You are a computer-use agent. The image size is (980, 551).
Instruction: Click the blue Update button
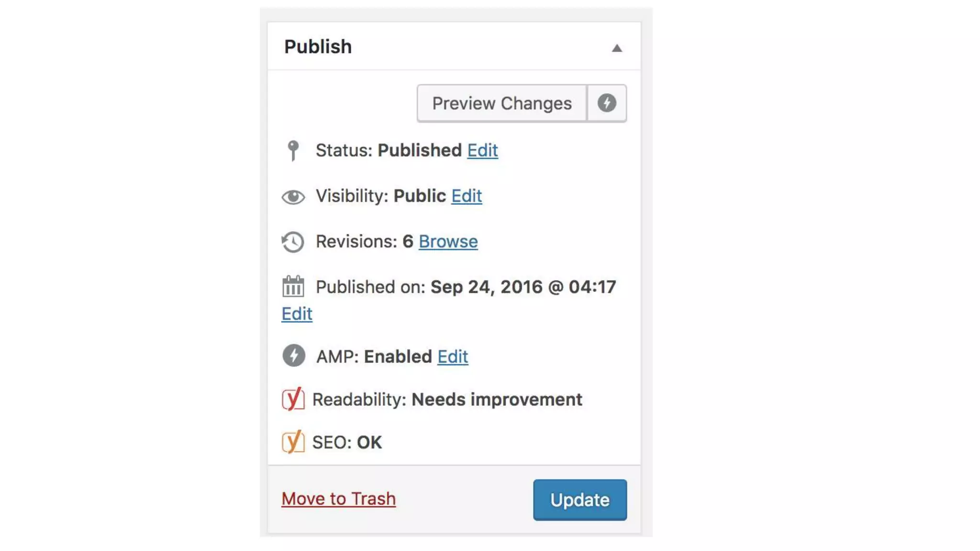[579, 500]
